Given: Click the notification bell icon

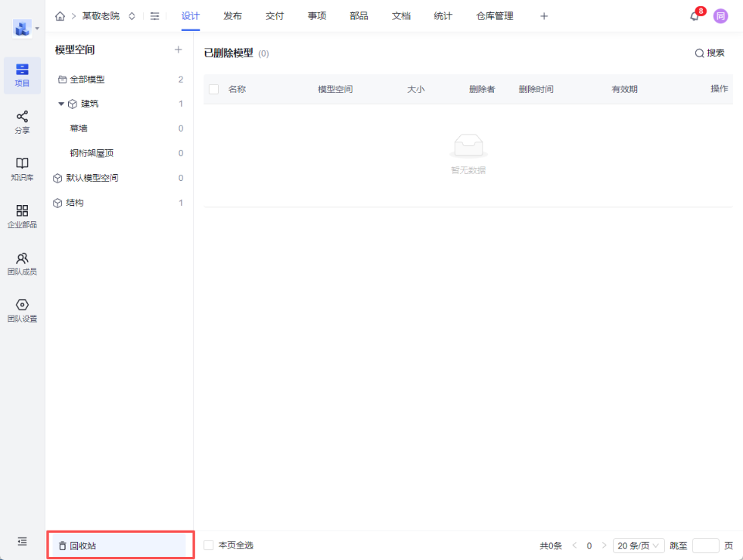Looking at the screenshot, I should 694,16.
